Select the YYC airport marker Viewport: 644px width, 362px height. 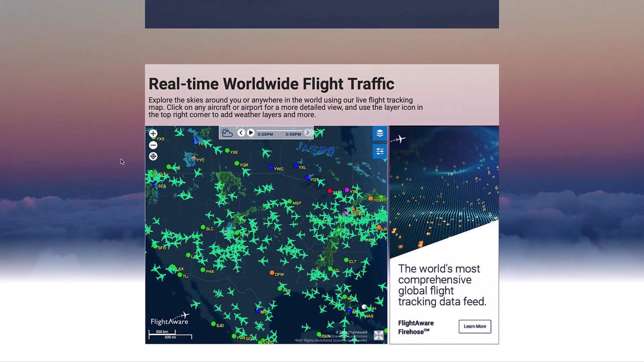[194, 159]
